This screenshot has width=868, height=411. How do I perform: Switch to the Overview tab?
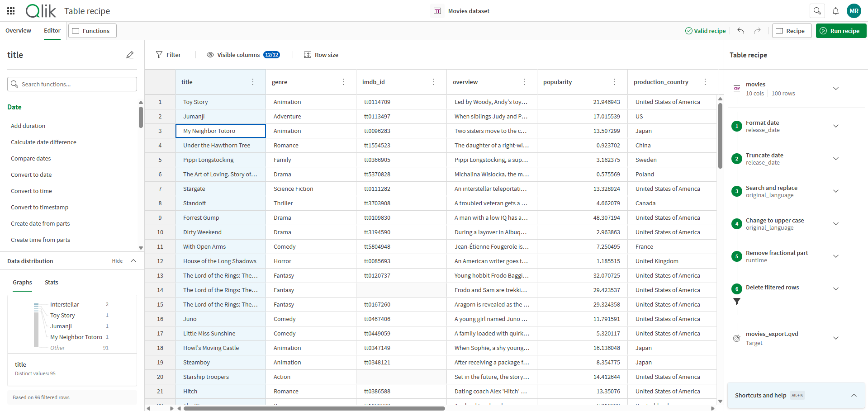(18, 30)
